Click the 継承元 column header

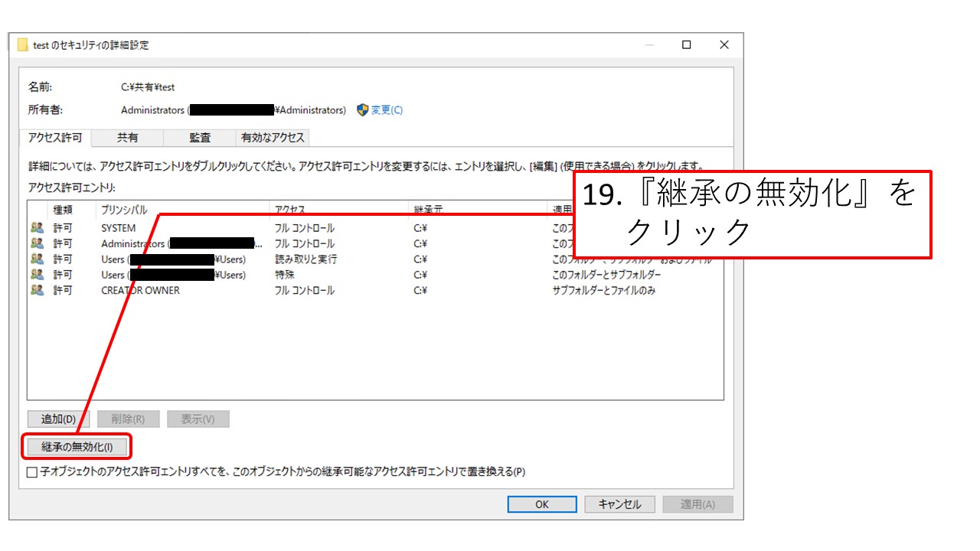429,210
